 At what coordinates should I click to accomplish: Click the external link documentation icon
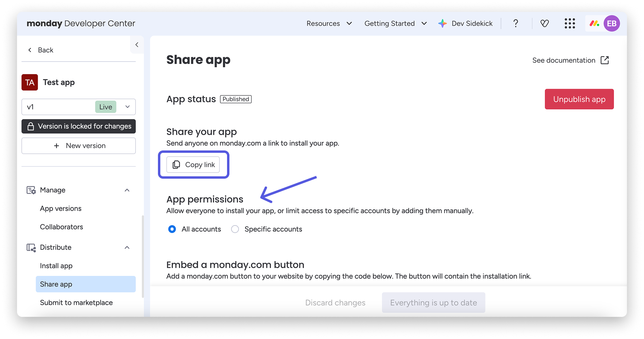605,60
